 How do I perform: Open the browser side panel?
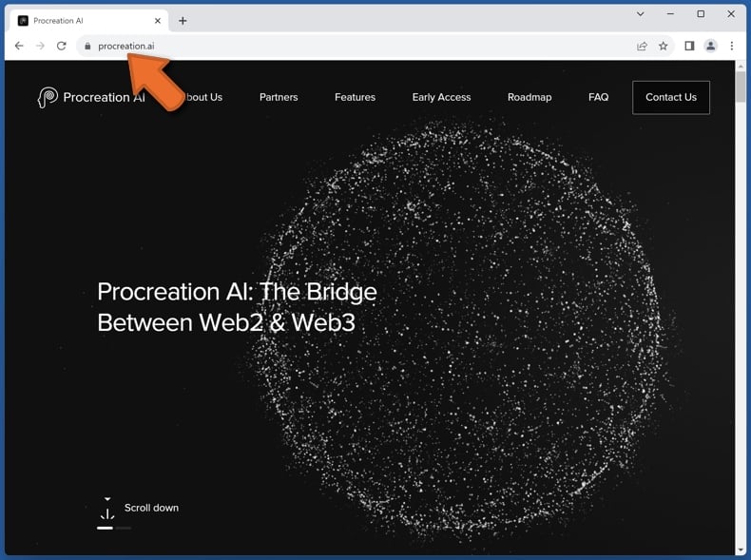click(689, 46)
